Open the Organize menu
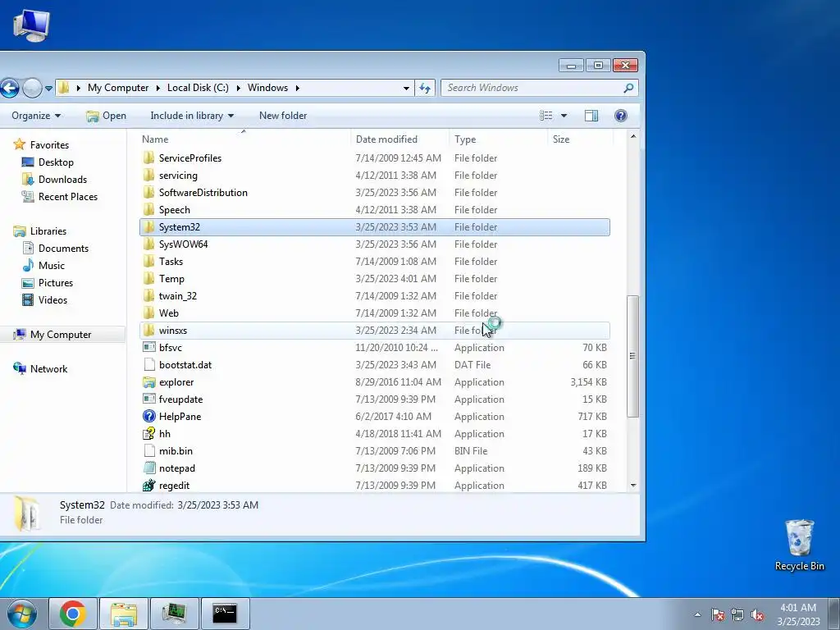This screenshot has height=630, width=840. tap(36, 116)
